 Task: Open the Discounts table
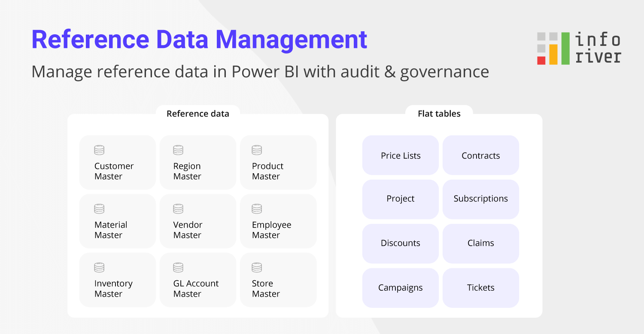pos(400,243)
